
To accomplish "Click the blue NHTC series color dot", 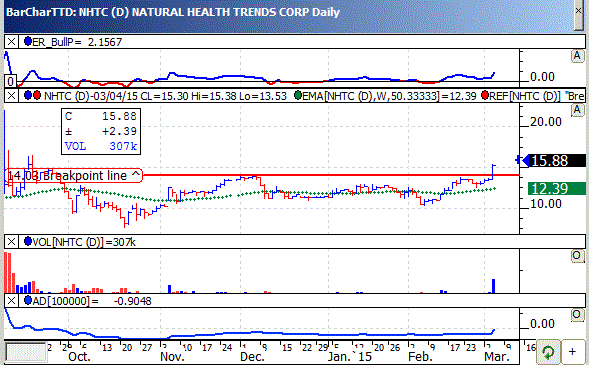I will [x=28, y=95].
